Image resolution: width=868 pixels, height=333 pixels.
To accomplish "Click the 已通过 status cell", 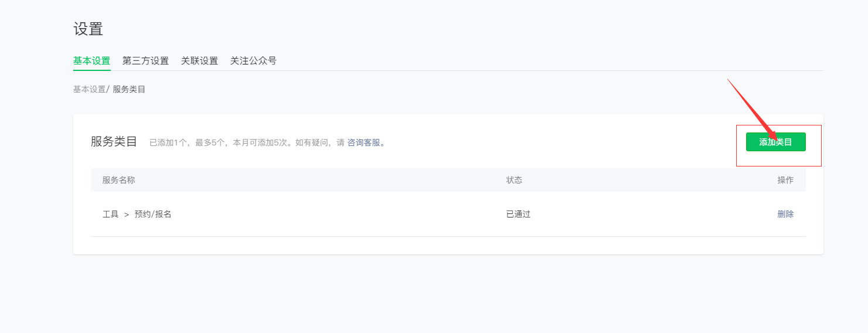I will (518, 214).
